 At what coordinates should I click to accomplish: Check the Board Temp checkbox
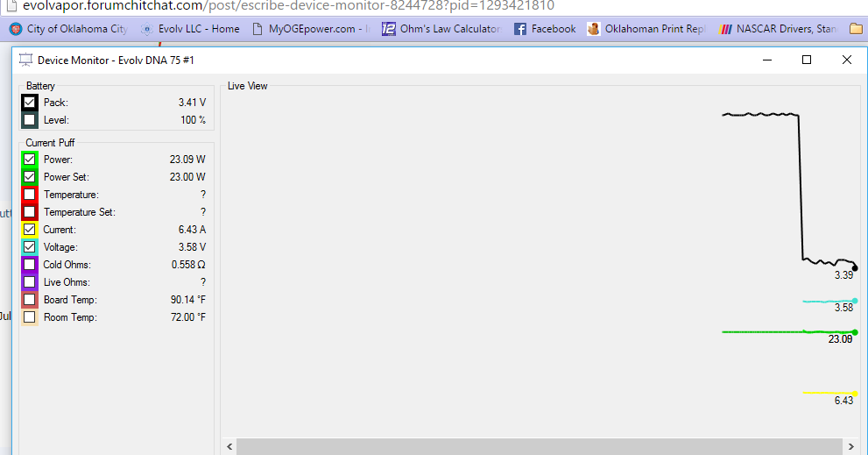point(30,300)
